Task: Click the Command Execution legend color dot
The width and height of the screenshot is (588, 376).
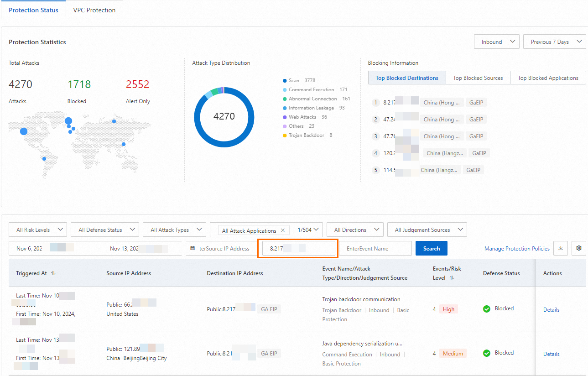Action: [x=285, y=90]
